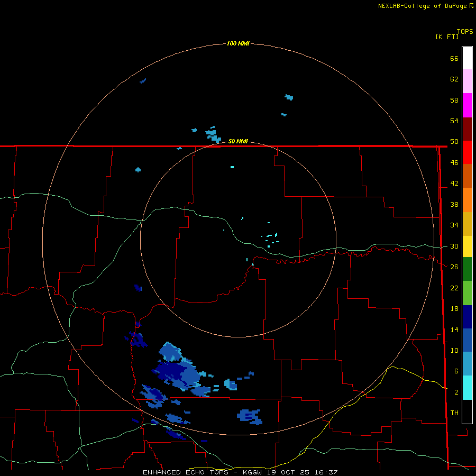Pick the dark orange legend swatch

467,176
